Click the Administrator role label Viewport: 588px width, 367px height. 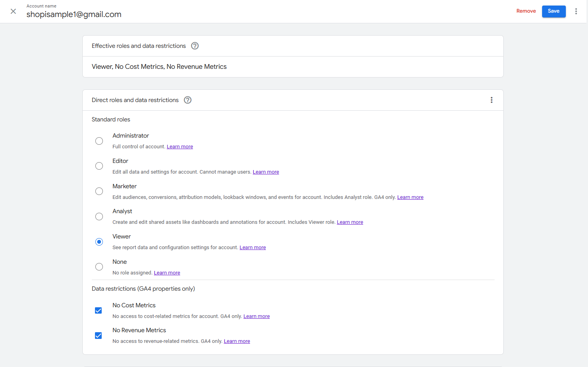point(131,136)
